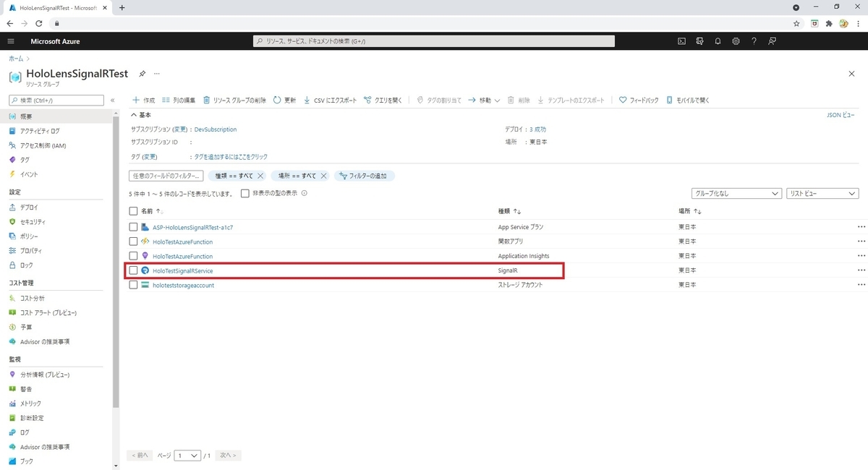Open the グループ化なし grouping dropdown
868x470 pixels.
point(736,194)
